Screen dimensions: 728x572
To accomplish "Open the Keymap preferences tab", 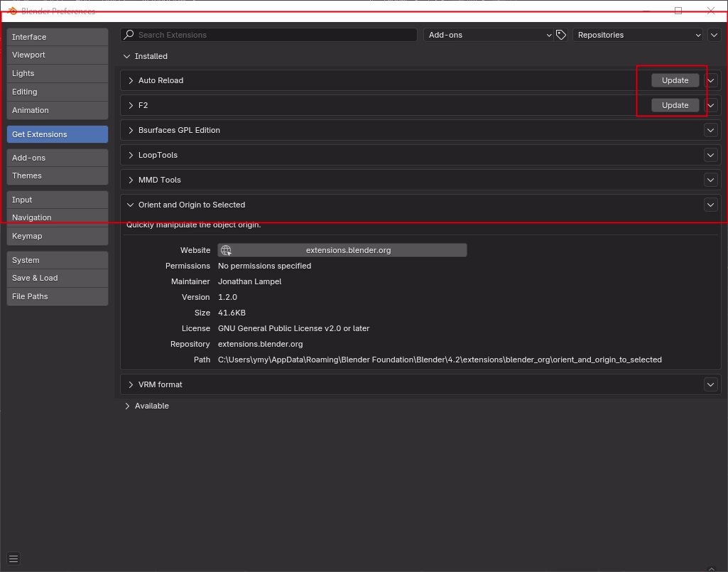I will point(58,236).
